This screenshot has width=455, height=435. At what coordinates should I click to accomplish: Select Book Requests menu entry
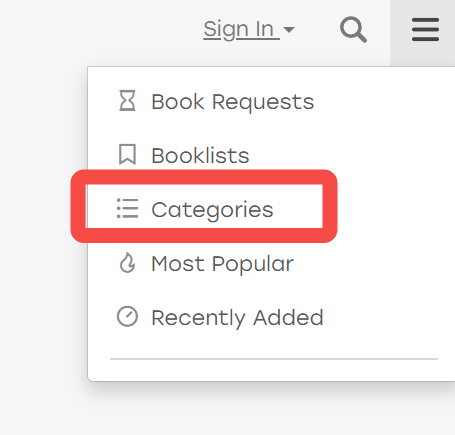click(271, 101)
